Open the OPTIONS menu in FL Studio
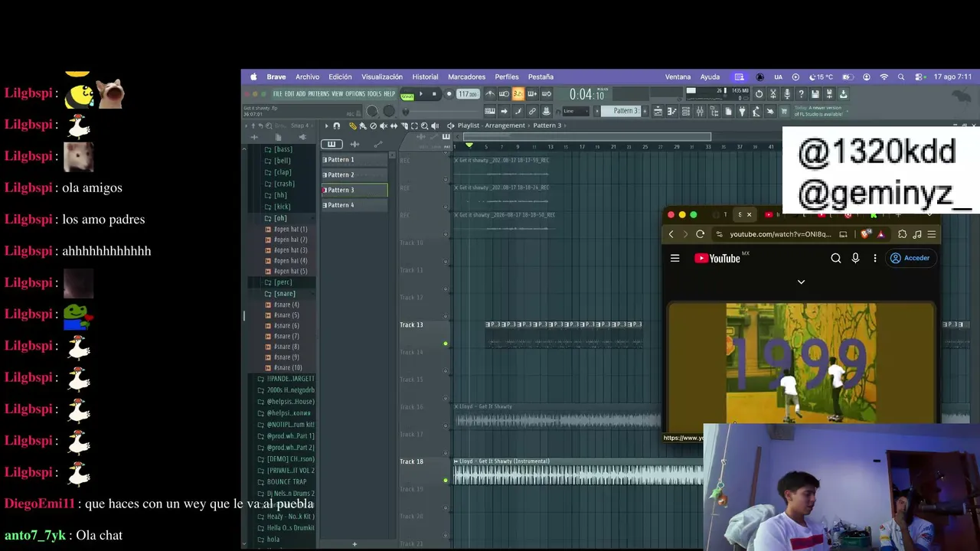The image size is (980, 551). point(355,94)
